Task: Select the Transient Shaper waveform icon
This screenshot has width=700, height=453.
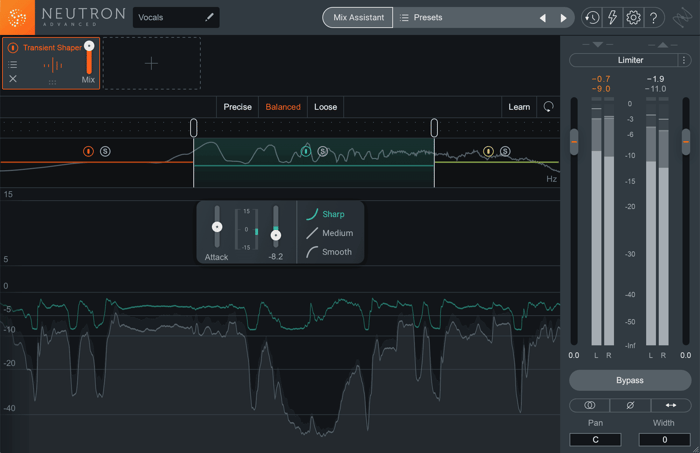Action: [x=53, y=66]
